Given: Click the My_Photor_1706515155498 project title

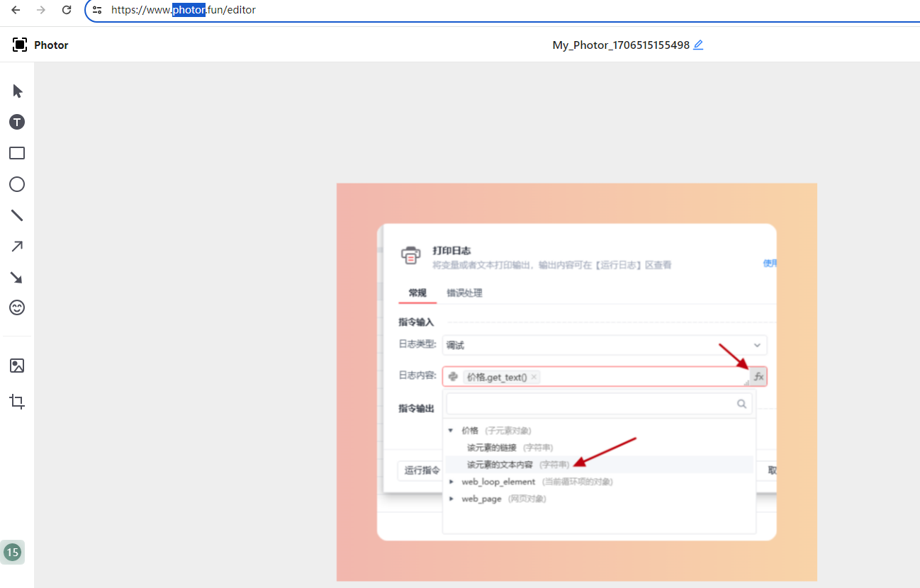Looking at the screenshot, I should [x=620, y=45].
